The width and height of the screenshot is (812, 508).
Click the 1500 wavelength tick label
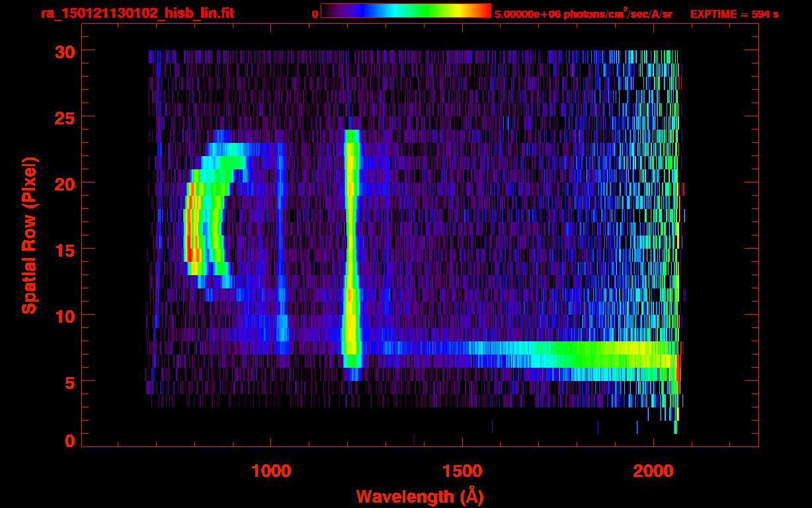point(462,470)
